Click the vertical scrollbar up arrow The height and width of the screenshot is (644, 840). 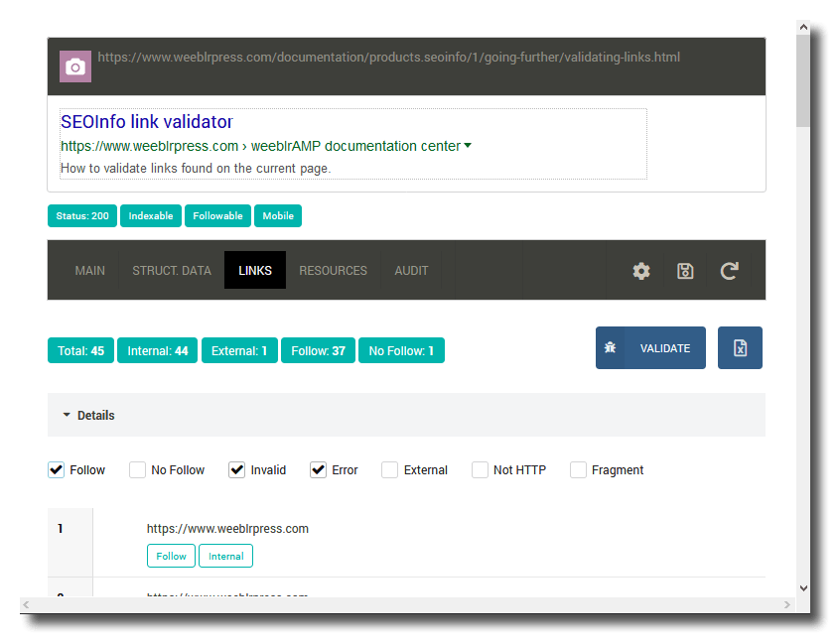(x=803, y=27)
